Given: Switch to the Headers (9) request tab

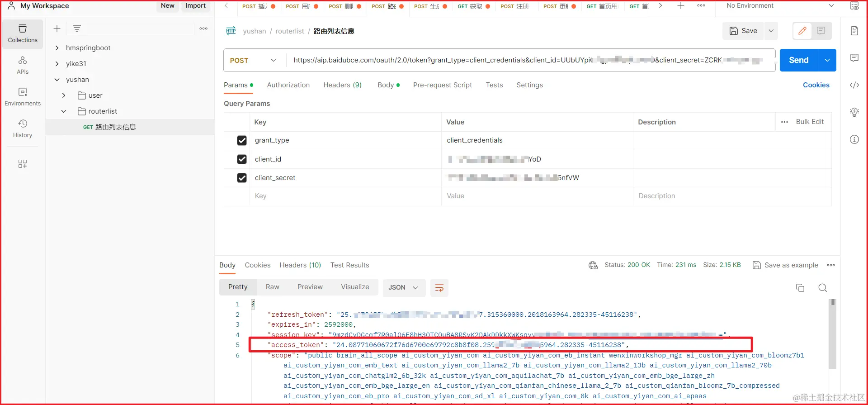Looking at the screenshot, I should (342, 85).
